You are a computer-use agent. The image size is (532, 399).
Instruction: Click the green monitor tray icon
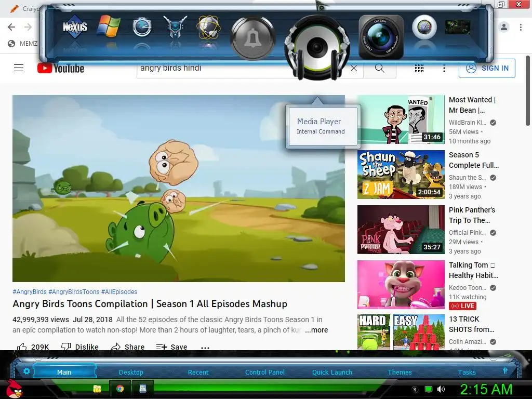(428, 389)
